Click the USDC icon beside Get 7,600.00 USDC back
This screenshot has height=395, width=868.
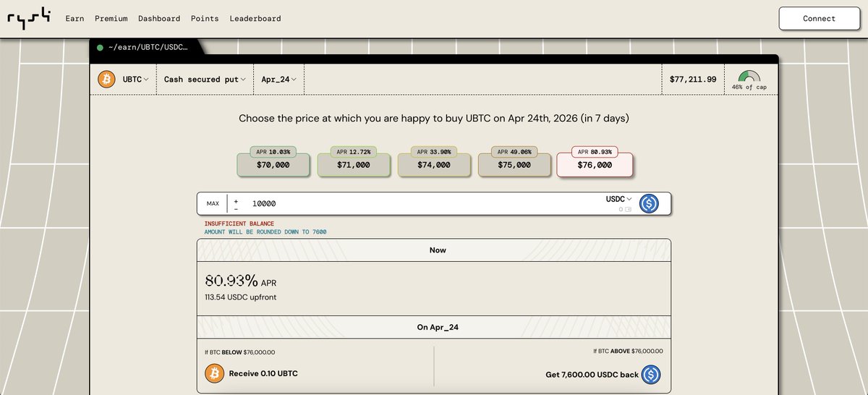651,375
